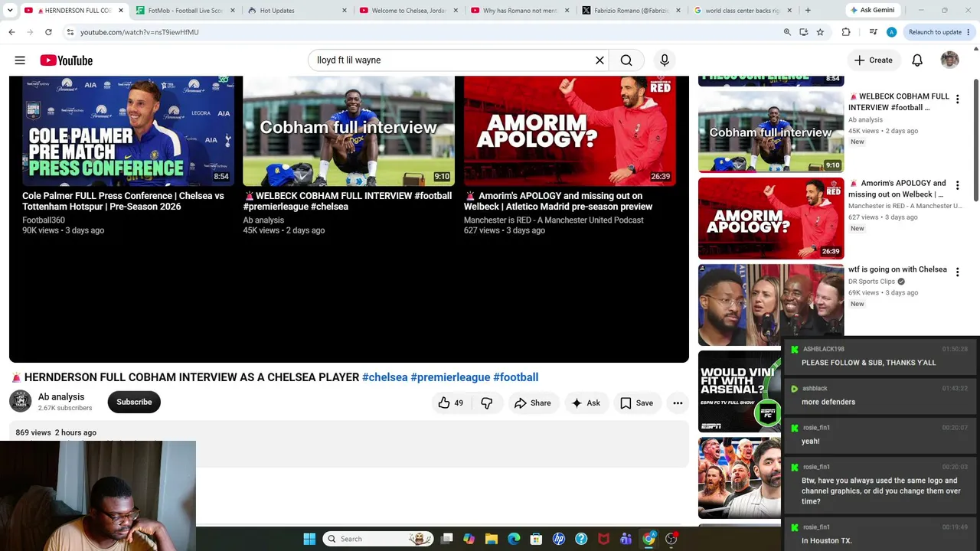Click the YouTube search input field
980x551 pixels.
pos(452,60)
